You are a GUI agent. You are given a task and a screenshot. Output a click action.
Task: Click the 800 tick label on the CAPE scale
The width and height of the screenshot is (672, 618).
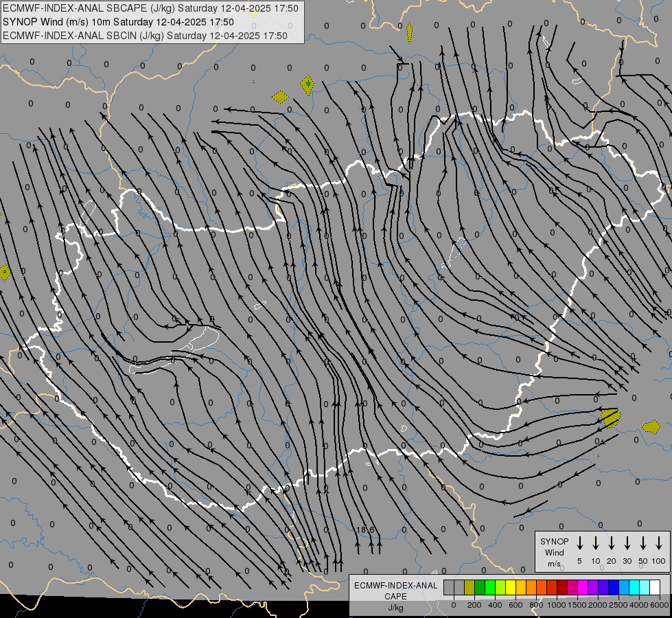(536, 605)
